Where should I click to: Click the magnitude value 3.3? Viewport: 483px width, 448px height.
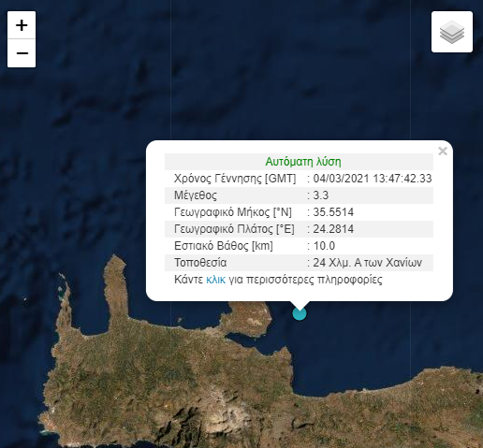[321, 195]
